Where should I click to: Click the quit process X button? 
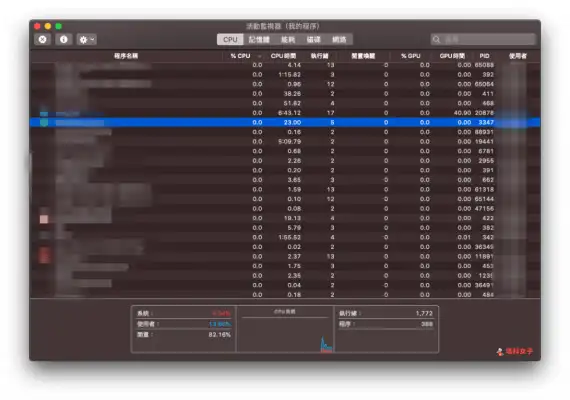43,39
